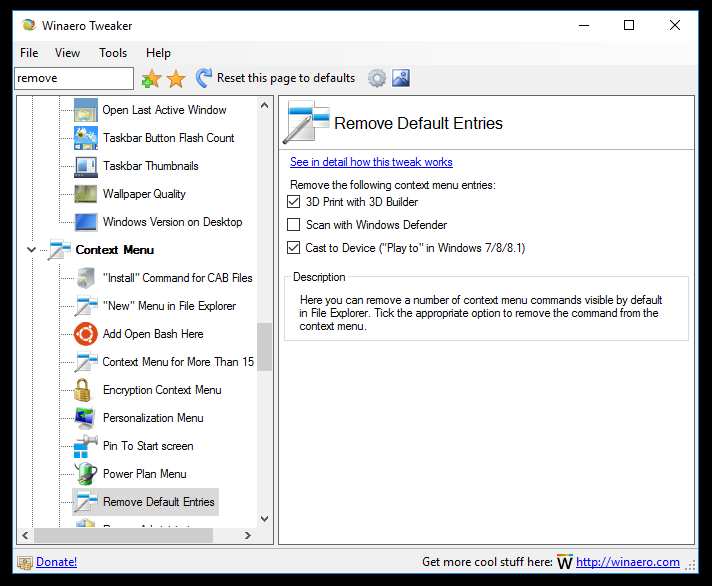The width and height of the screenshot is (712, 586).
Task: Click Pin To Start screen icon
Action: (x=86, y=446)
